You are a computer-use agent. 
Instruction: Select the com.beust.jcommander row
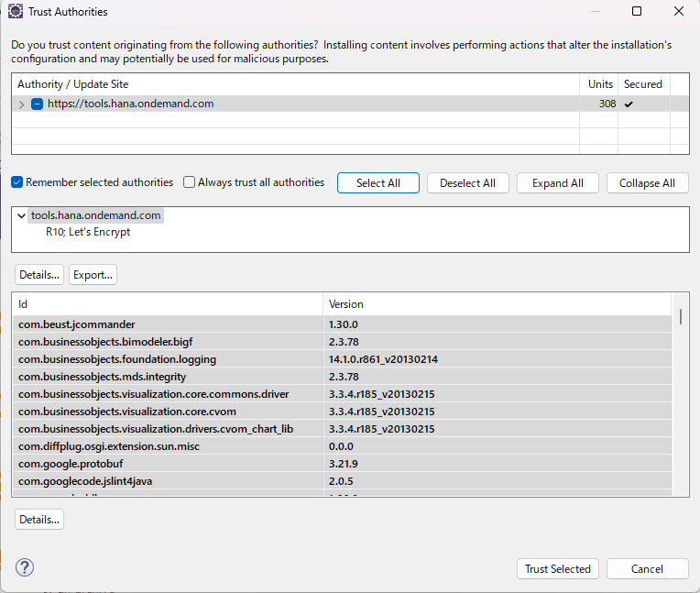tap(342, 324)
